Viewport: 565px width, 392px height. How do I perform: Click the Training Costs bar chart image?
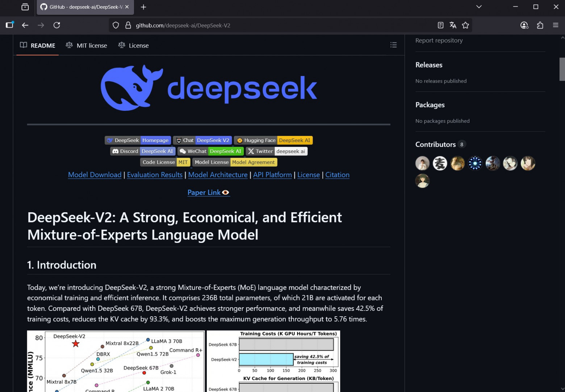pyautogui.click(x=273, y=361)
